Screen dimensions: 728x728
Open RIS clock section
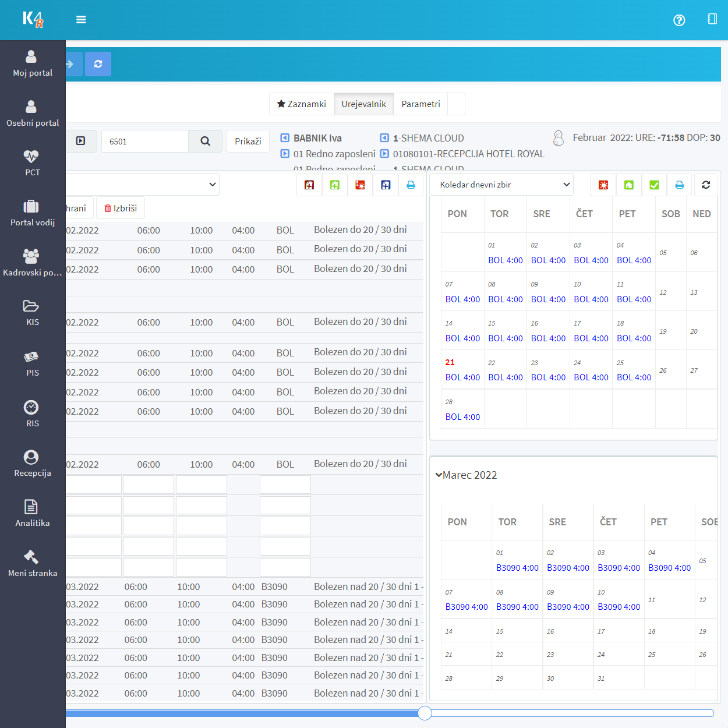(x=33, y=415)
